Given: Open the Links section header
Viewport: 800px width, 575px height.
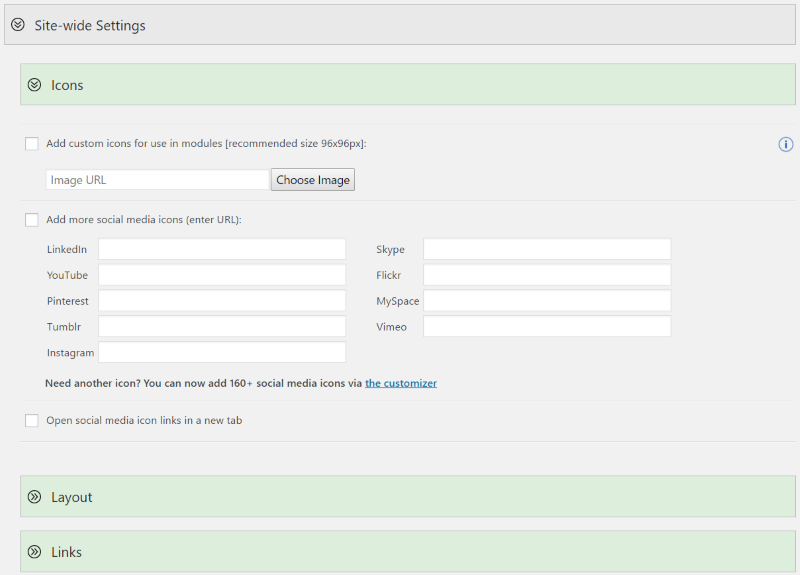Looking at the screenshot, I should point(408,551).
